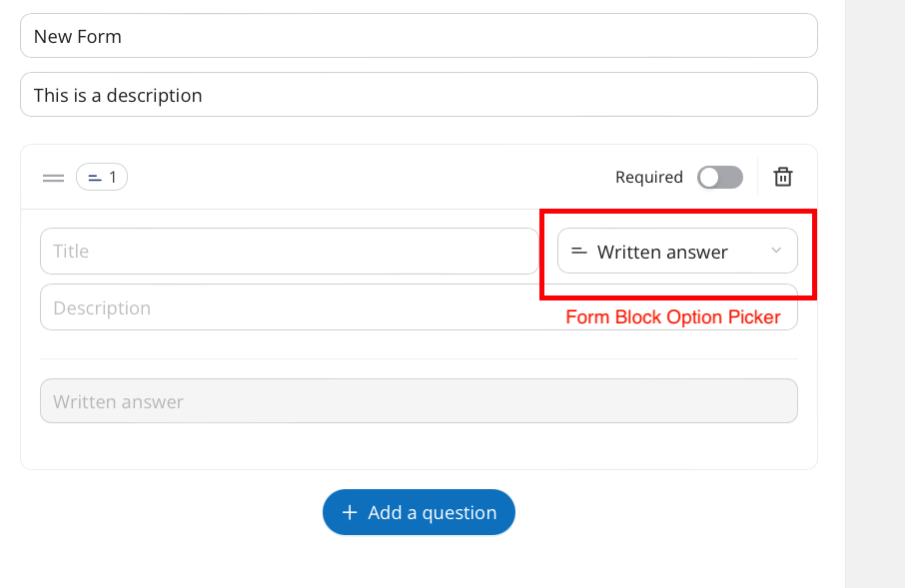The image size is (905, 588).
Task: Open the Written answer type dropdown
Action: click(677, 251)
